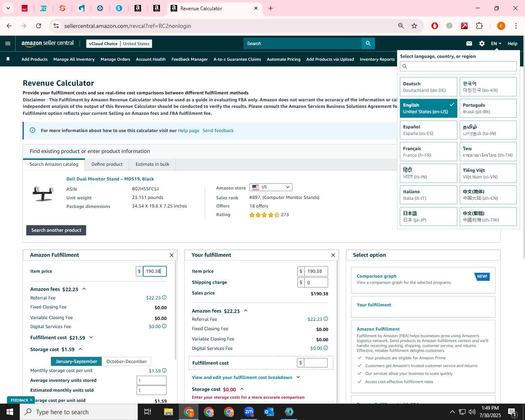Click the language search input field
The height and width of the screenshot is (420, 525).
pos(458,66)
